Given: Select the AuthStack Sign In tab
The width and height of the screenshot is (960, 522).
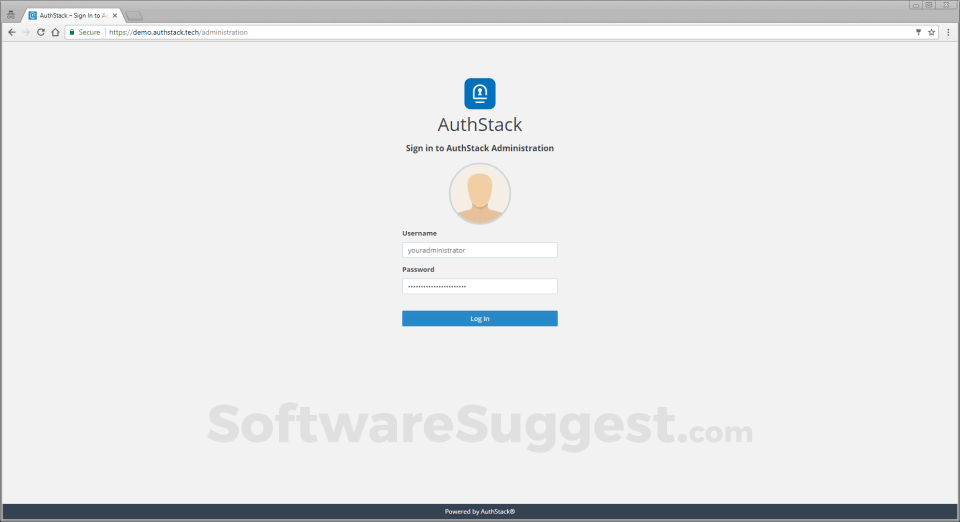Looking at the screenshot, I should pos(72,15).
